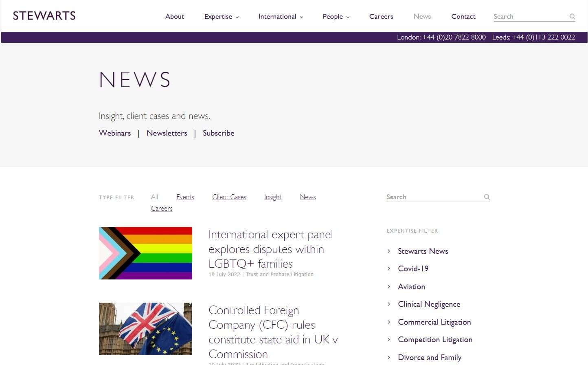588x365 pixels.
Task: Click the chevron beside Stewarts News
Action: 388,251
